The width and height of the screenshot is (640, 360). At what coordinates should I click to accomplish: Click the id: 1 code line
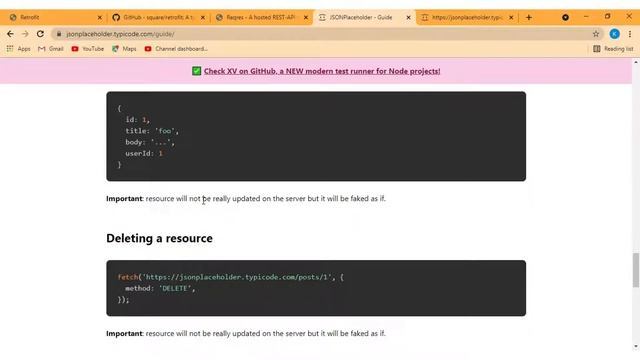[138, 120]
